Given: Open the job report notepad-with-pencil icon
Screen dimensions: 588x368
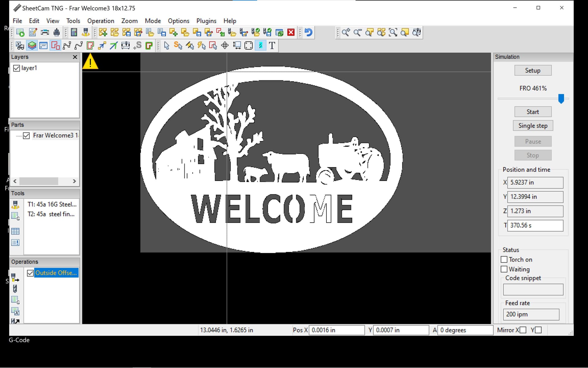Looking at the screenshot, I should click(x=33, y=33).
